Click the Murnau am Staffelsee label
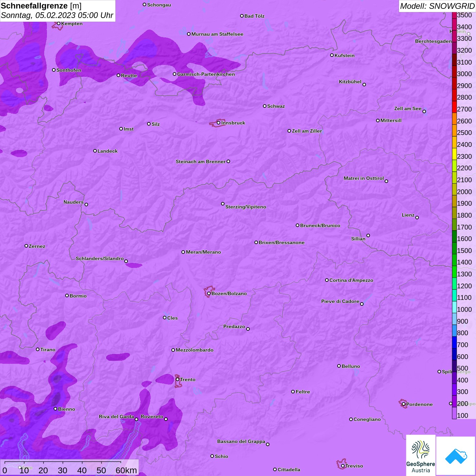Viewport: 476px width, 476px height. 217,34
